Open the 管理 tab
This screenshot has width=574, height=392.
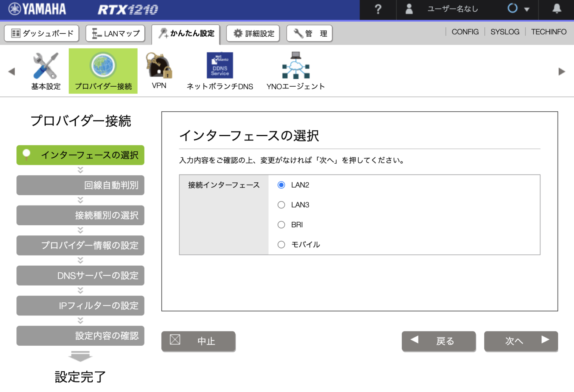coord(309,34)
